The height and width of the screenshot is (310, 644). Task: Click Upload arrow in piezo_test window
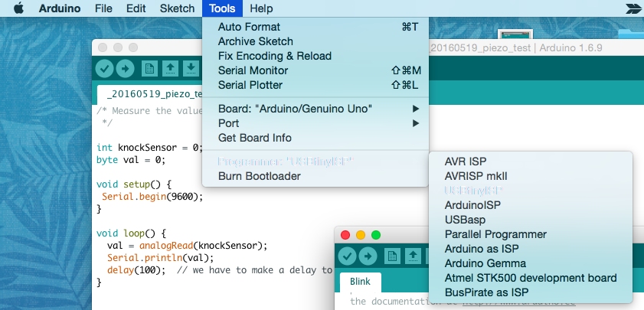[x=126, y=69]
